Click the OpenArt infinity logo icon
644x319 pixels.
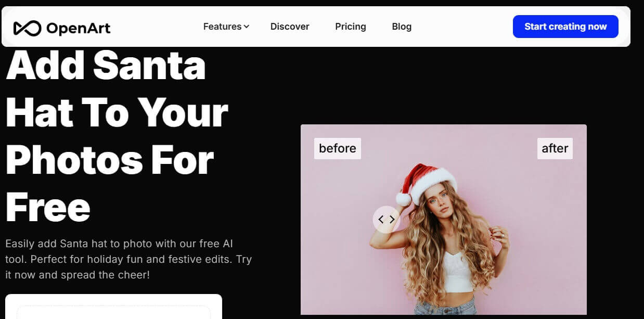27,28
